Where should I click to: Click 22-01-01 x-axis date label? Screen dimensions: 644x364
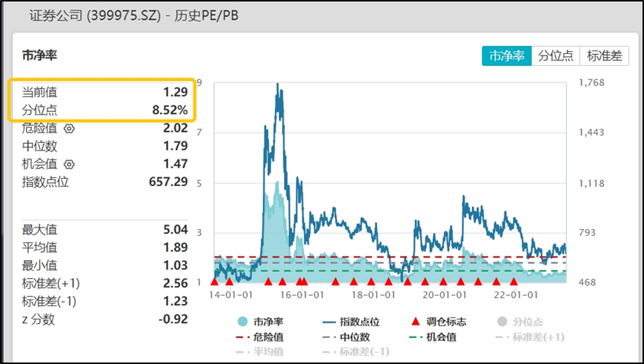[516, 295]
